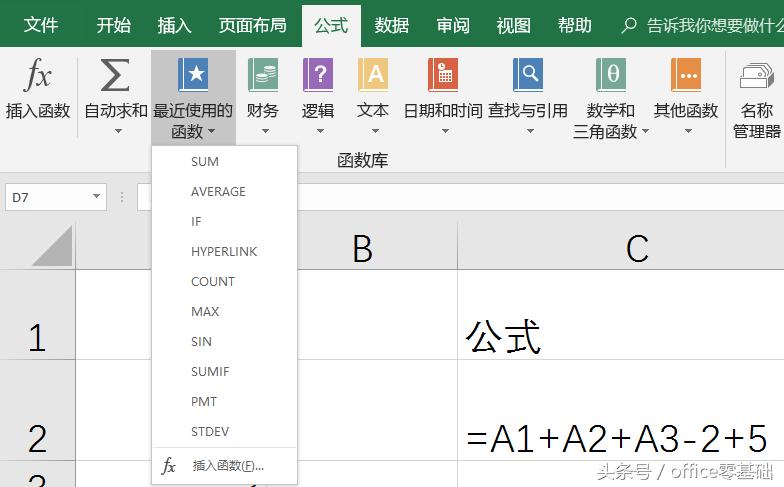Open the Text (文本) functions icon
This screenshot has width=784, height=487.
[x=373, y=74]
